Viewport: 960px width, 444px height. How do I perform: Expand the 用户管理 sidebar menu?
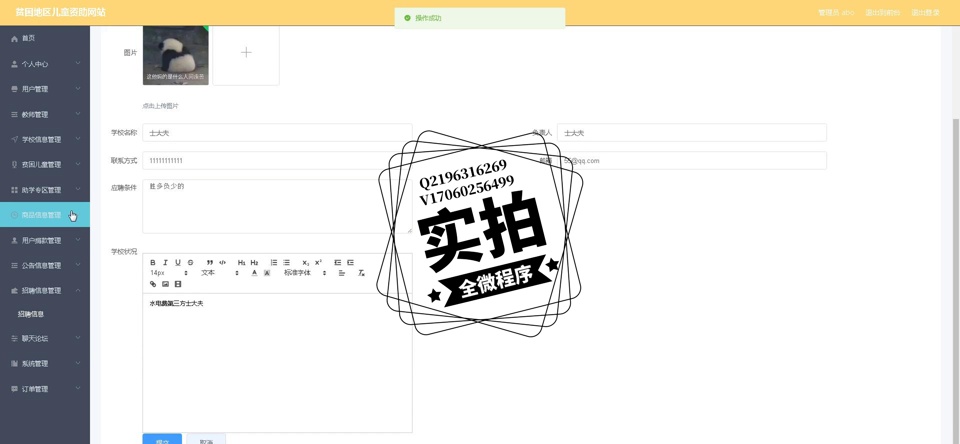pyautogui.click(x=45, y=89)
